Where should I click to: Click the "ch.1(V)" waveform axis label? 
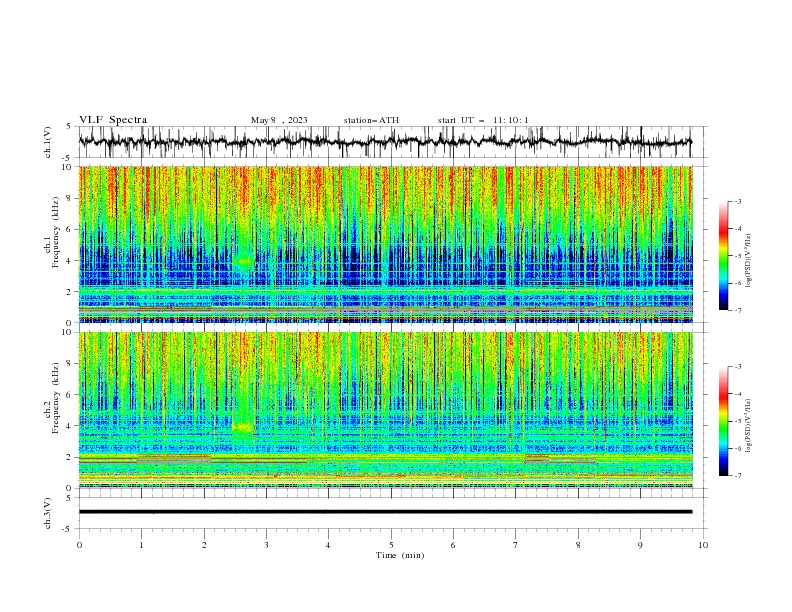(x=48, y=142)
